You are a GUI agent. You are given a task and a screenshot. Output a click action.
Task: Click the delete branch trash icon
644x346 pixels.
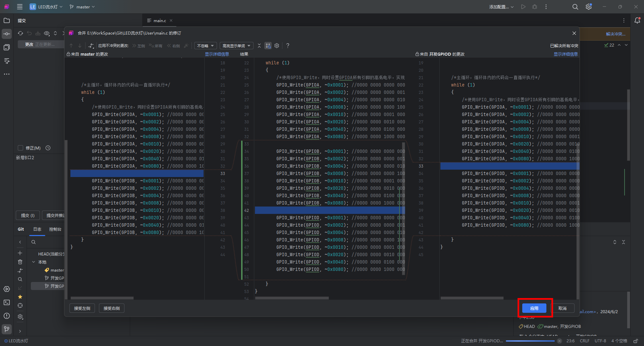[x=20, y=262]
